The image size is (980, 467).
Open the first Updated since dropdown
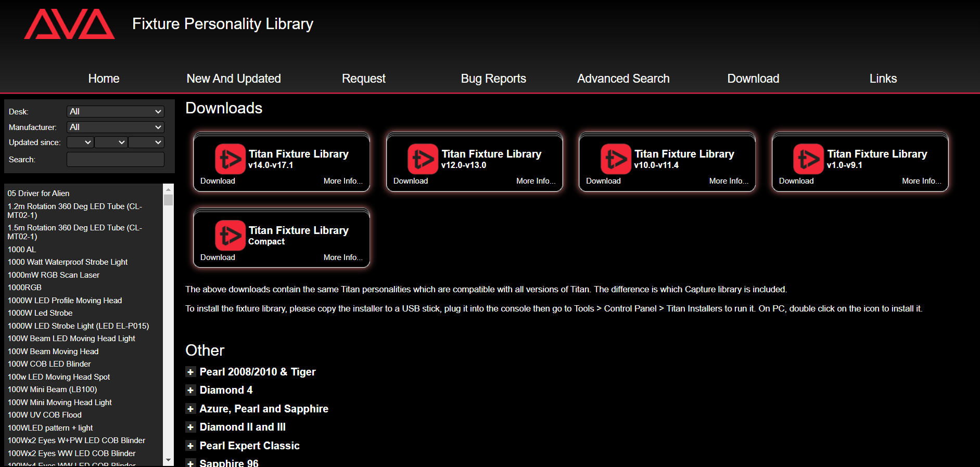coord(80,142)
